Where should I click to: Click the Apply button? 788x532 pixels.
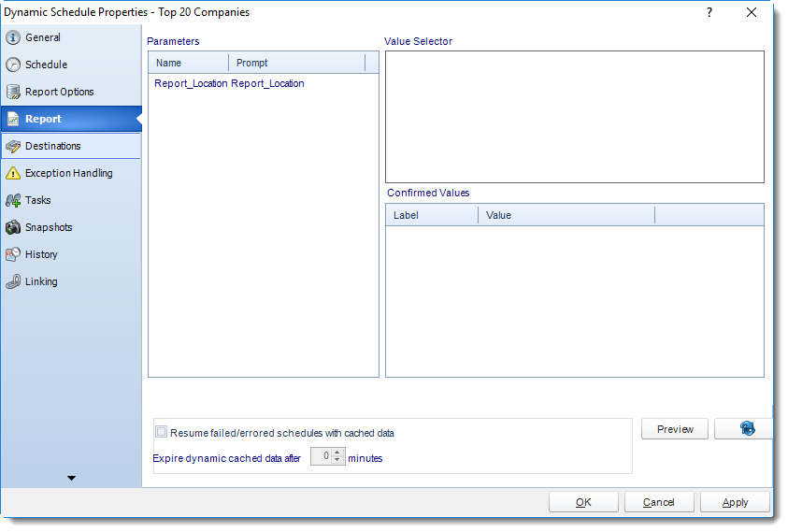[735, 502]
